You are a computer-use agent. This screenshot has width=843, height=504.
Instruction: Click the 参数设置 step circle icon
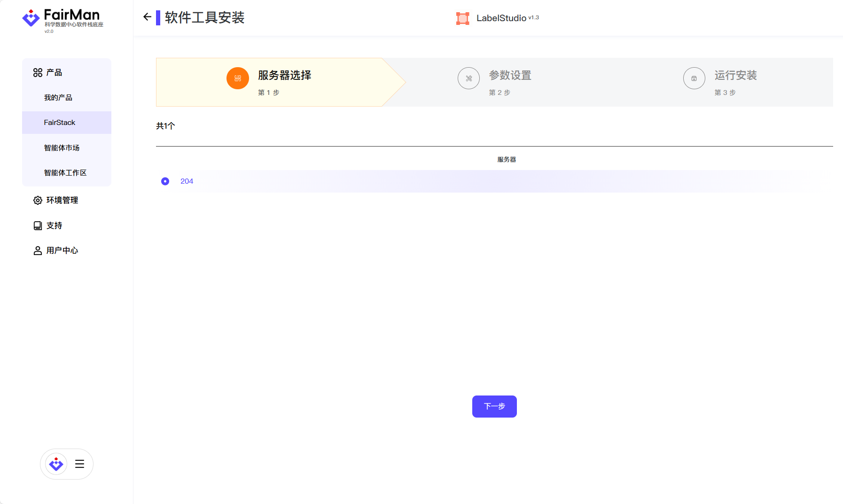[468, 78]
